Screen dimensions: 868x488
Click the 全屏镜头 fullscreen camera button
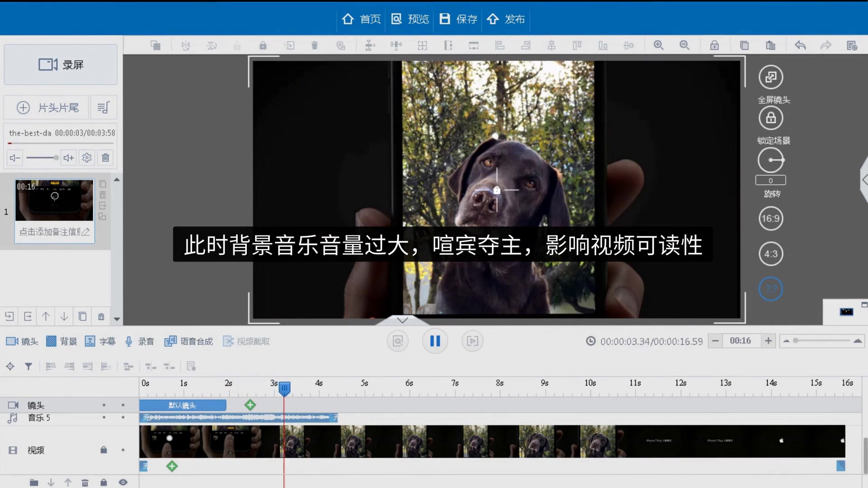click(771, 77)
